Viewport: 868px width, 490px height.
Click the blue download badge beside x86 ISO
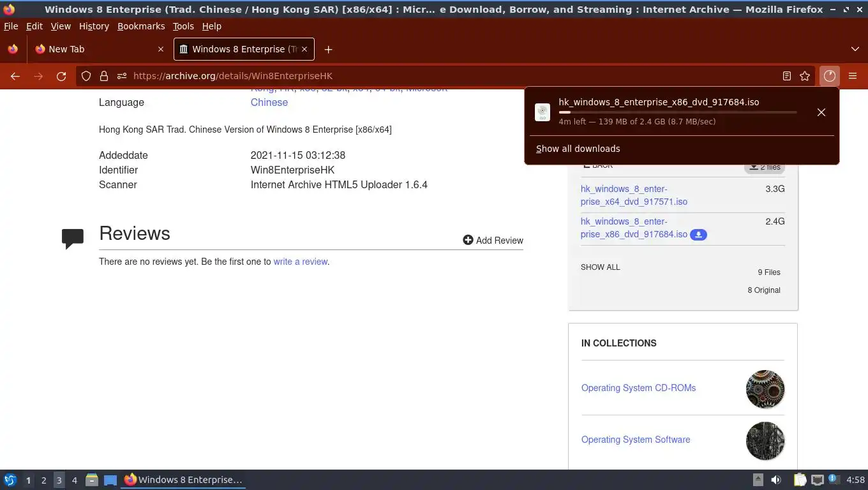tap(698, 235)
